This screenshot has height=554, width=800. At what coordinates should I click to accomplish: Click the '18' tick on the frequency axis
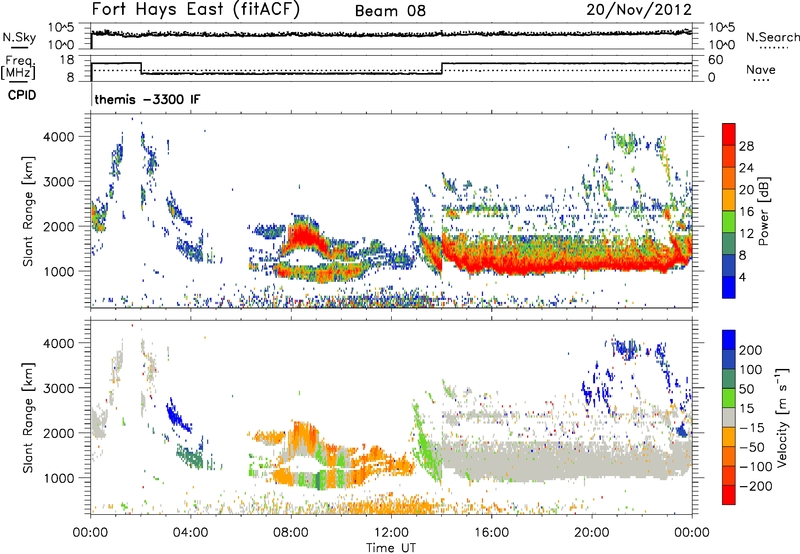66,60
